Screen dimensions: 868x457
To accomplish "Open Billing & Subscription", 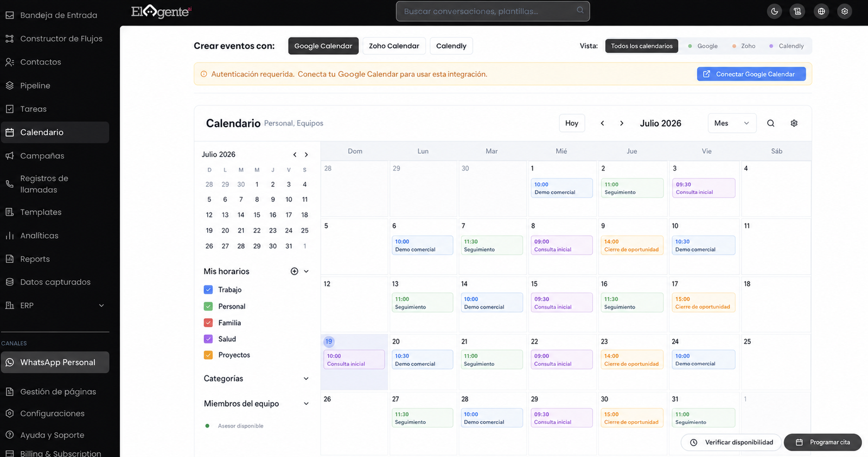I will coord(55,453).
